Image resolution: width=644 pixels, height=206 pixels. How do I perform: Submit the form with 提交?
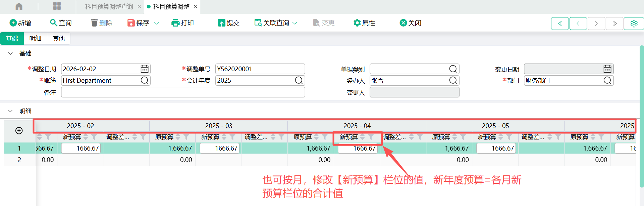(x=229, y=23)
